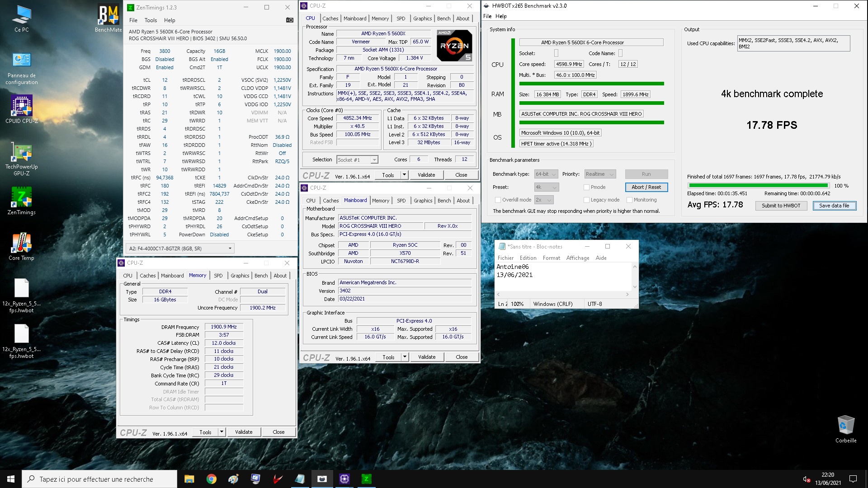Click the green bar under CPU system info
The width and height of the screenshot is (868, 488).
[x=591, y=84]
